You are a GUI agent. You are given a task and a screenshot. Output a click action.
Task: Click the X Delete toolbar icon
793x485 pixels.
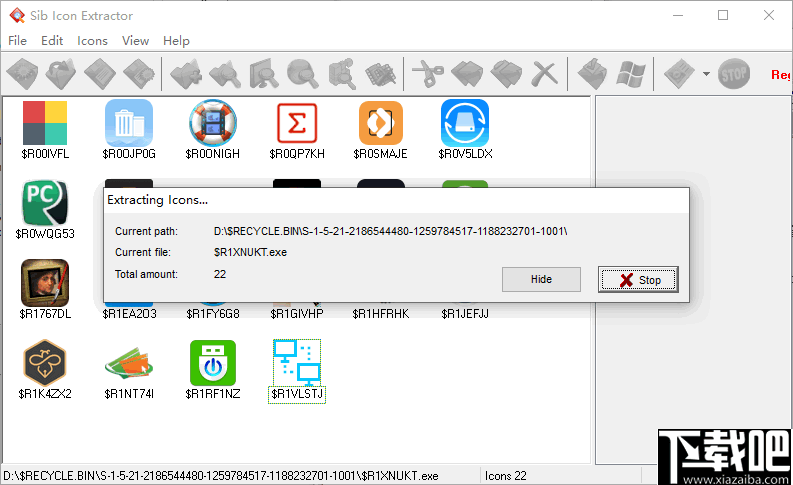544,74
